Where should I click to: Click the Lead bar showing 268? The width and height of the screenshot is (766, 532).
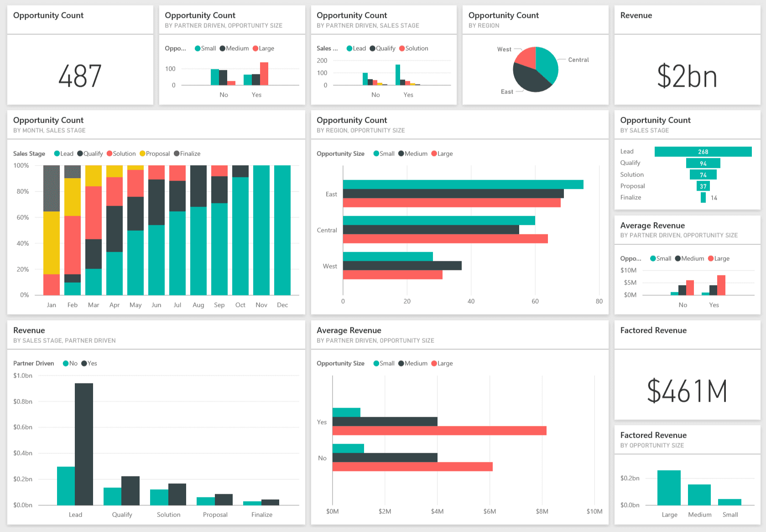point(703,151)
